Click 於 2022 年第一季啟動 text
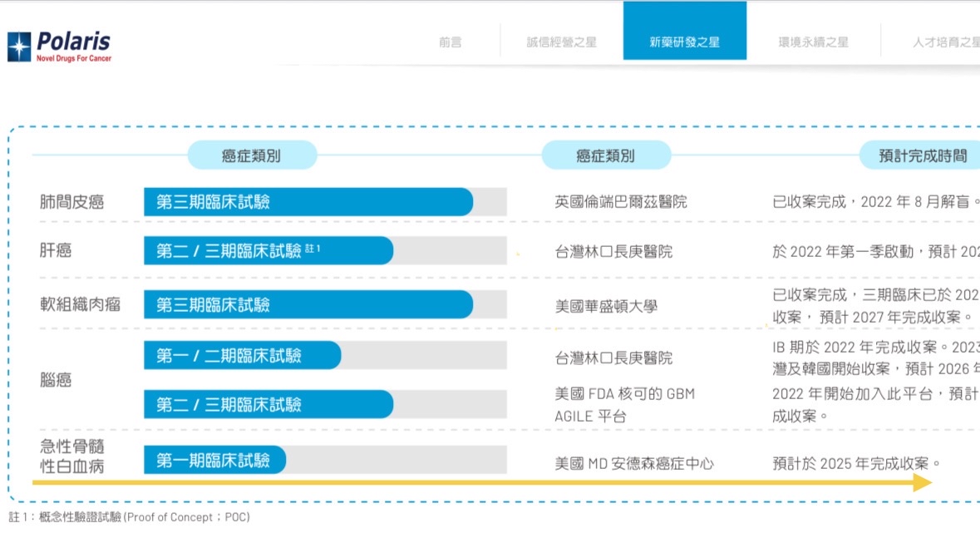The width and height of the screenshot is (980, 533). [845, 251]
